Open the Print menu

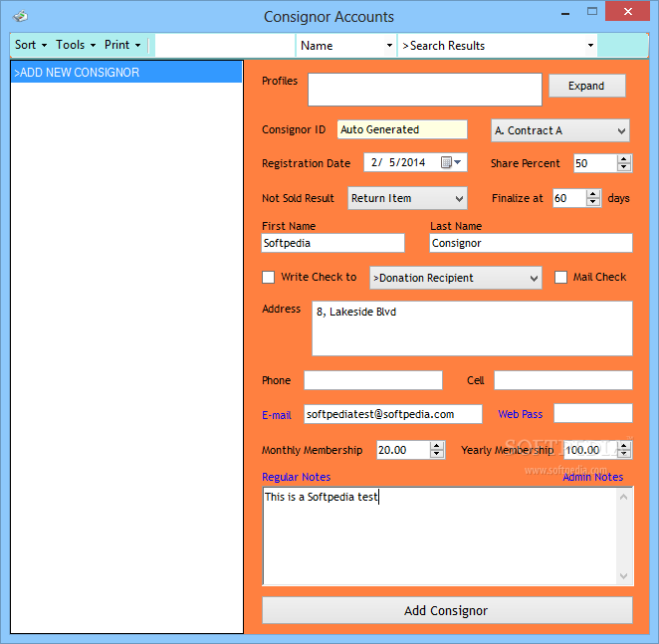tap(122, 45)
